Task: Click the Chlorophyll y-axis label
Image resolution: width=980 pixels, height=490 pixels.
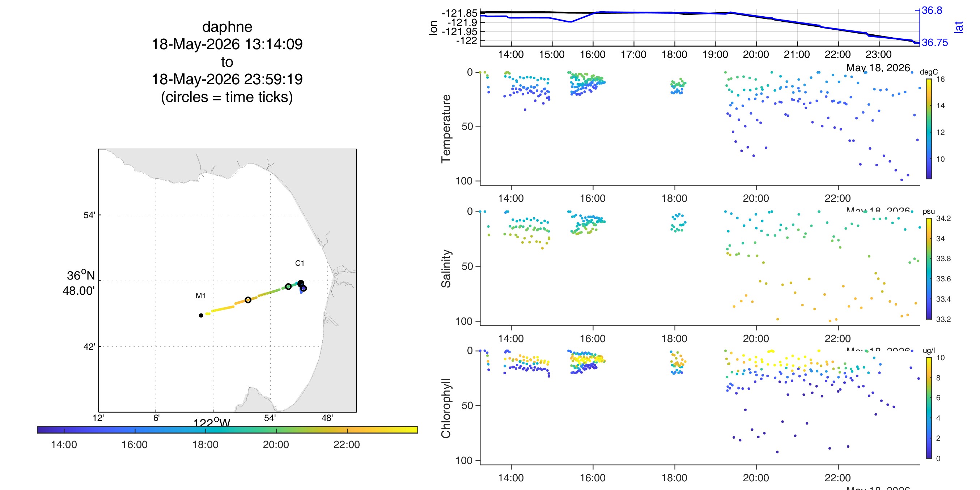Action: pyautogui.click(x=446, y=408)
